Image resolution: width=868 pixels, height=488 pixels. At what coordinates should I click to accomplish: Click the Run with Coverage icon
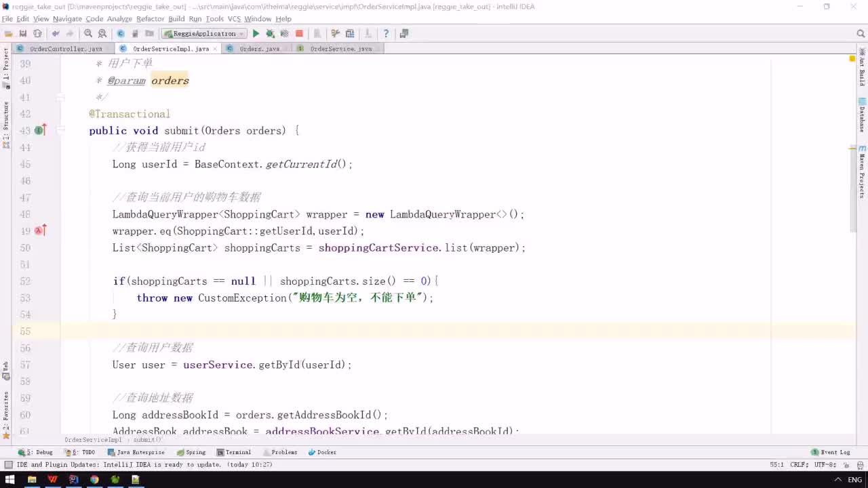(x=284, y=33)
